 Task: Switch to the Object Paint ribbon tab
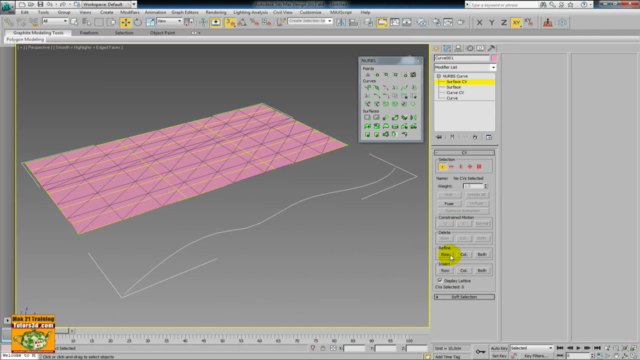click(162, 33)
